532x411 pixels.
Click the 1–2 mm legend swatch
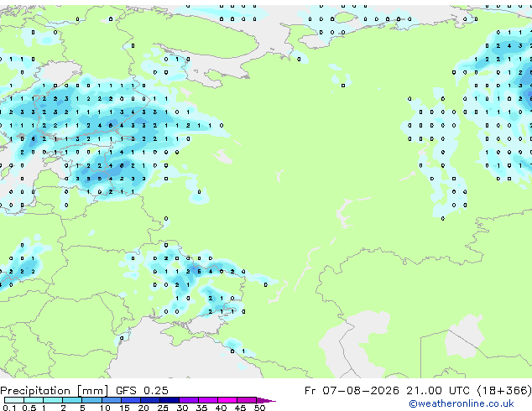click(x=53, y=400)
